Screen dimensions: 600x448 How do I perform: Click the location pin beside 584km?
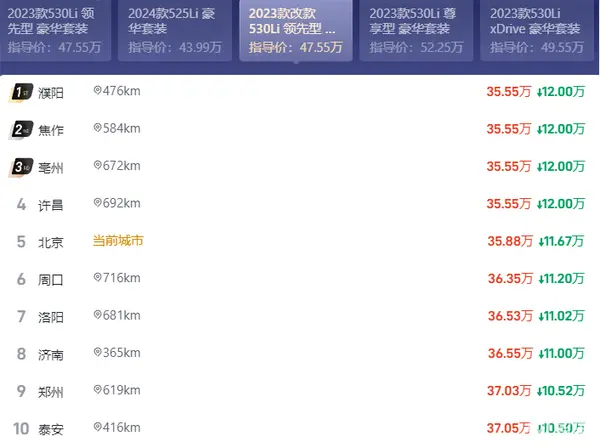tap(98, 128)
